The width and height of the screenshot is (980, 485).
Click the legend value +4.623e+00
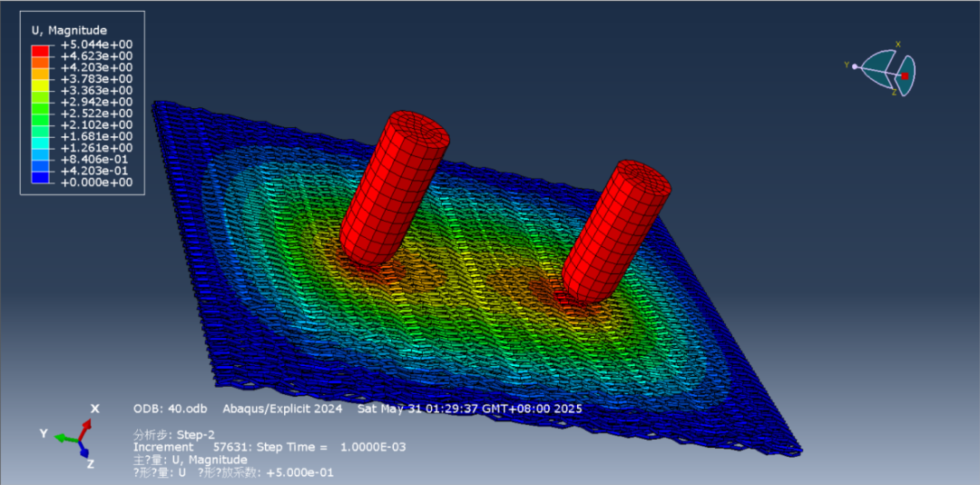point(96,56)
